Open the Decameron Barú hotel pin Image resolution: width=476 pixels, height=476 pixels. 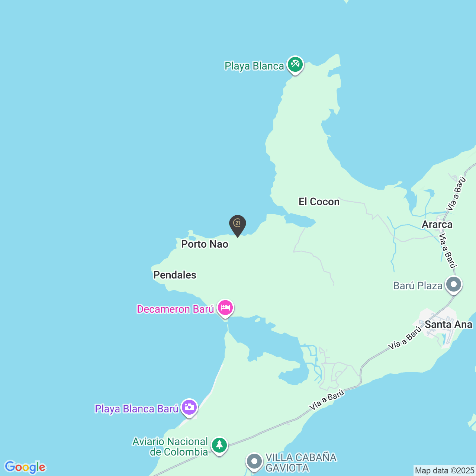click(225, 309)
